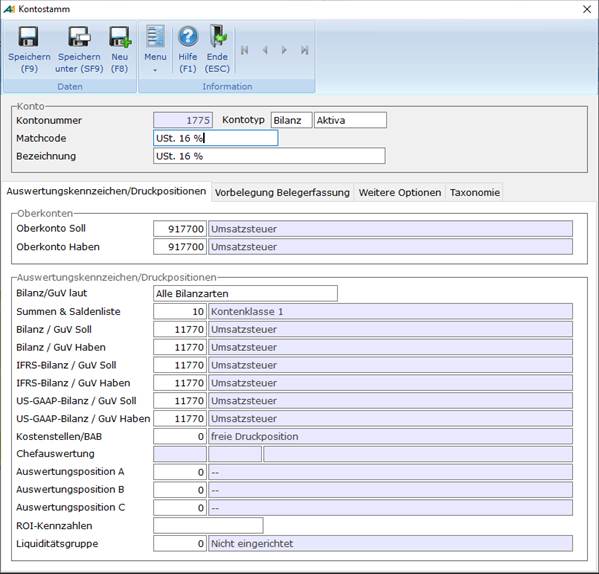
Task: Switch to the Taxonomie tab
Action: pyautogui.click(x=474, y=192)
